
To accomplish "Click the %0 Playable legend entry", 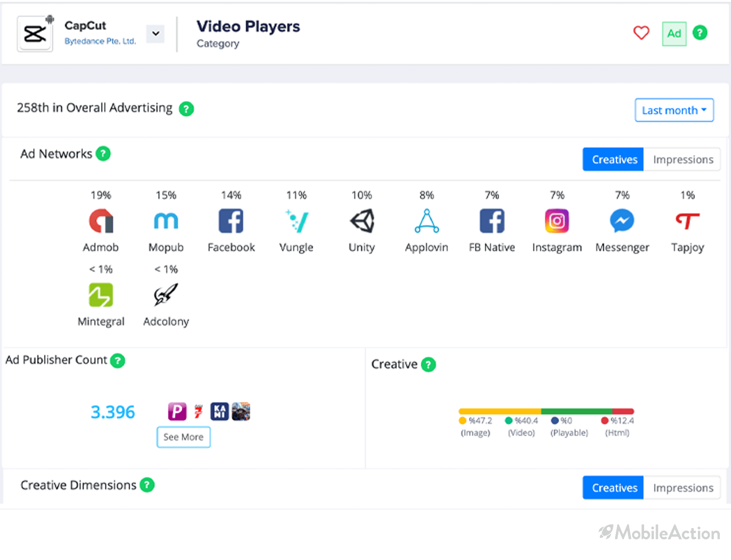I will point(569,426).
